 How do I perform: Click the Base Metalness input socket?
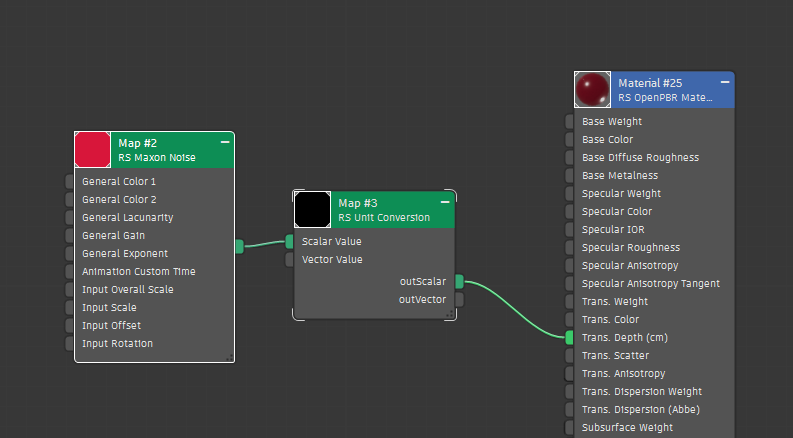(x=570, y=176)
